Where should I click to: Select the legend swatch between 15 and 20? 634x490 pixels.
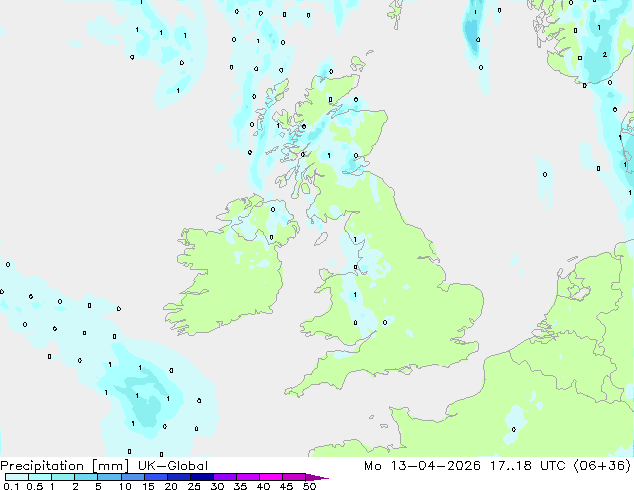(x=156, y=477)
